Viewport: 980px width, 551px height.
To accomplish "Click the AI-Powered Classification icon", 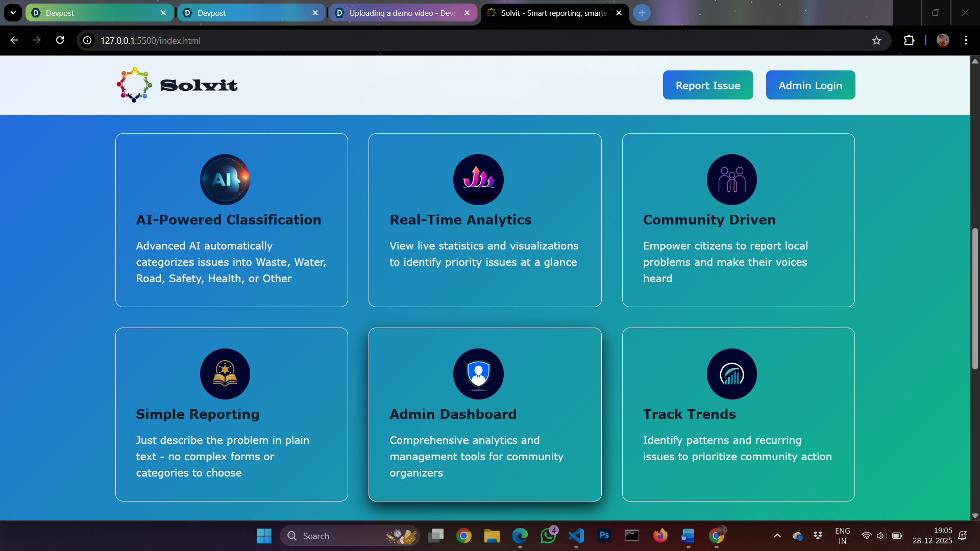I will tap(225, 180).
